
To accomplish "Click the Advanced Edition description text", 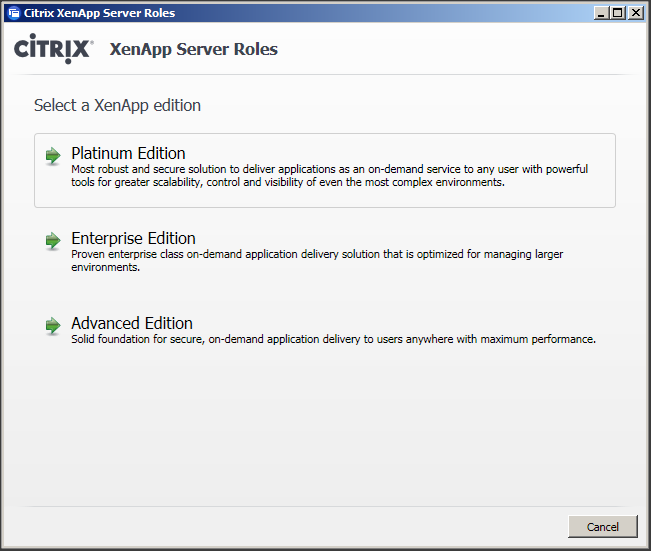I will point(333,339).
